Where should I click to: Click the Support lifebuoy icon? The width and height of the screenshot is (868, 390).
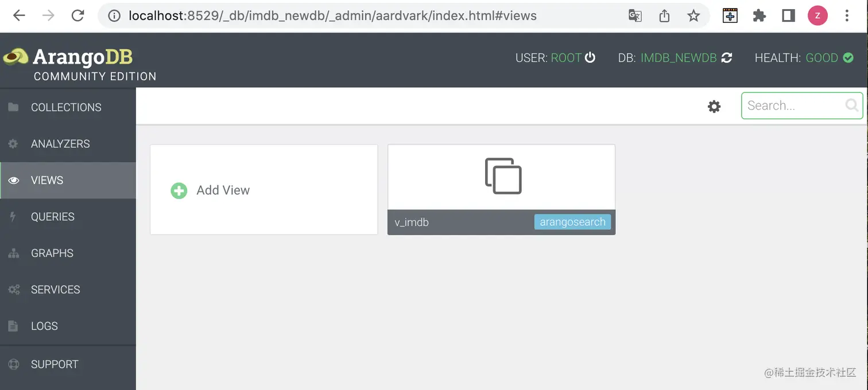click(x=13, y=364)
